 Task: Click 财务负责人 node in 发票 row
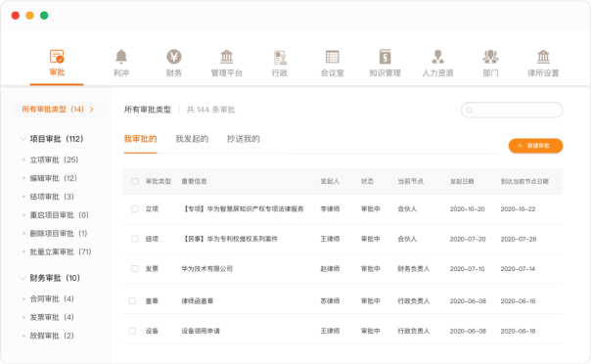(414, 269)
